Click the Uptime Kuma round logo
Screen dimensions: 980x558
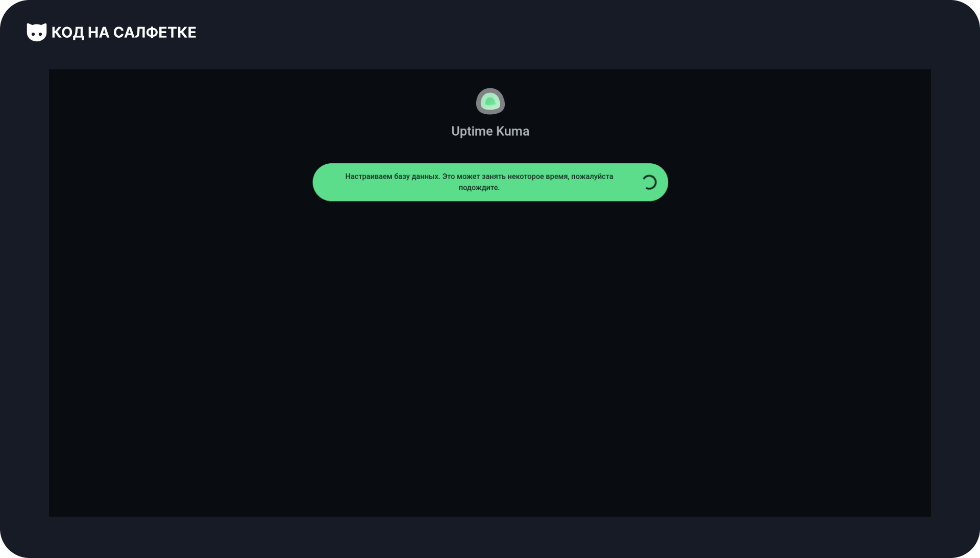490,102
